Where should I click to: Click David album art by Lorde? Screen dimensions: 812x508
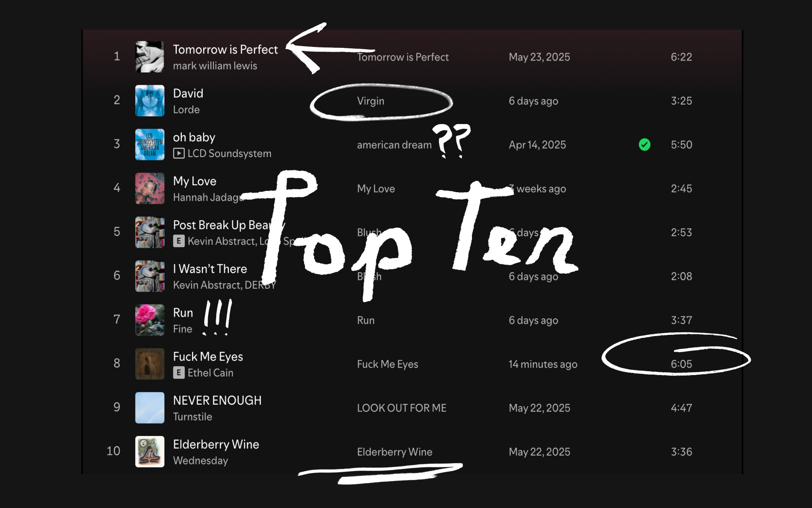pos(150,101)
